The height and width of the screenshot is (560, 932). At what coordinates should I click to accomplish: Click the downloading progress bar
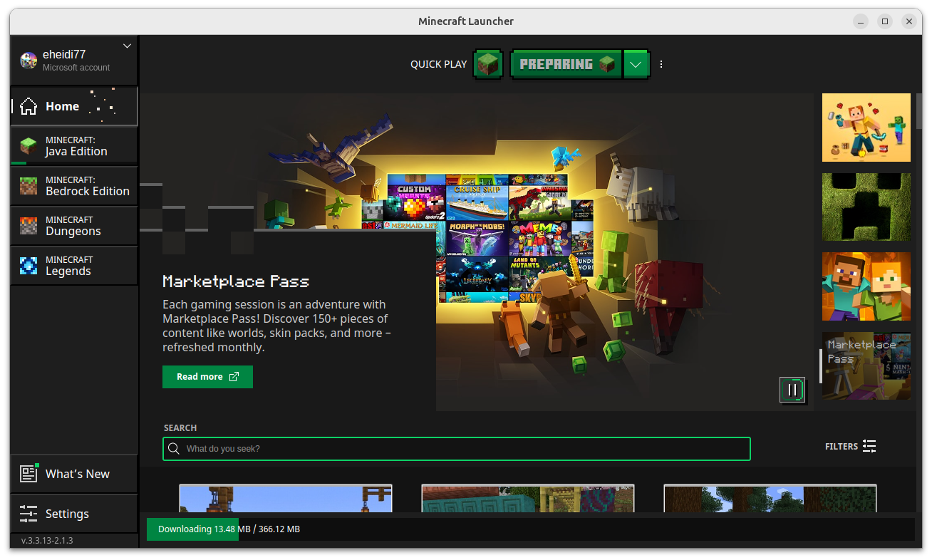tap(530, 529)
